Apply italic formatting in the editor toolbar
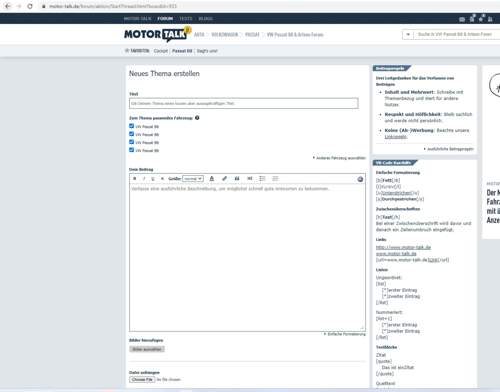This screenshot has width=500, height=392. click(x=144, y=179)
